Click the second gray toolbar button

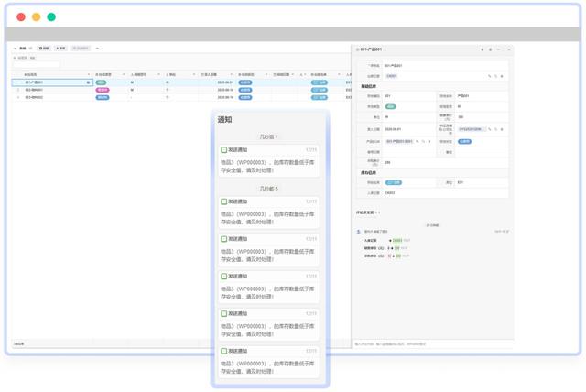[60, 49]
